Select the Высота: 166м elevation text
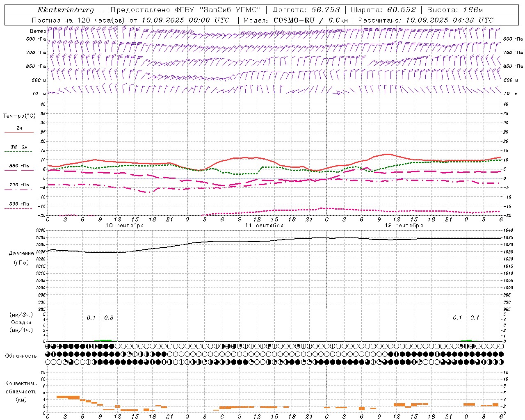This screenshot has width=525, height=420. (x=455, y=9)
